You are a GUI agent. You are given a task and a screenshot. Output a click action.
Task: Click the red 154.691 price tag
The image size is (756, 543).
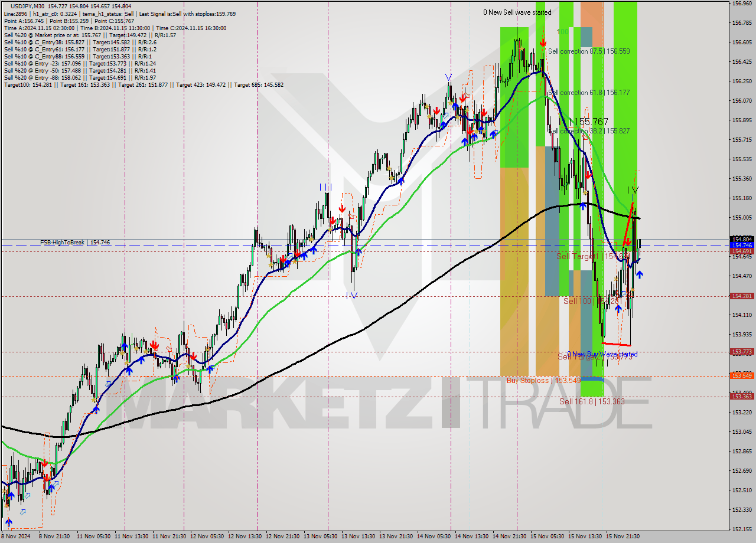742,251
